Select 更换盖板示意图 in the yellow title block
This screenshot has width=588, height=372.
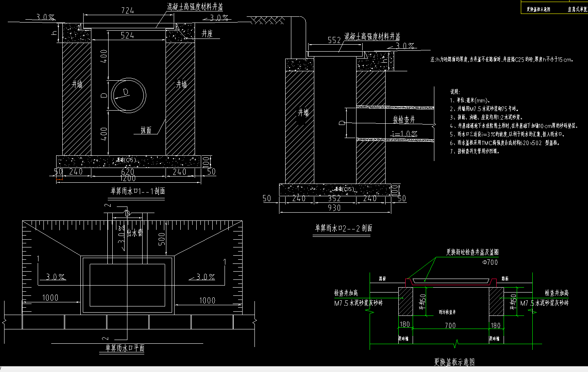tap(539, 9)
